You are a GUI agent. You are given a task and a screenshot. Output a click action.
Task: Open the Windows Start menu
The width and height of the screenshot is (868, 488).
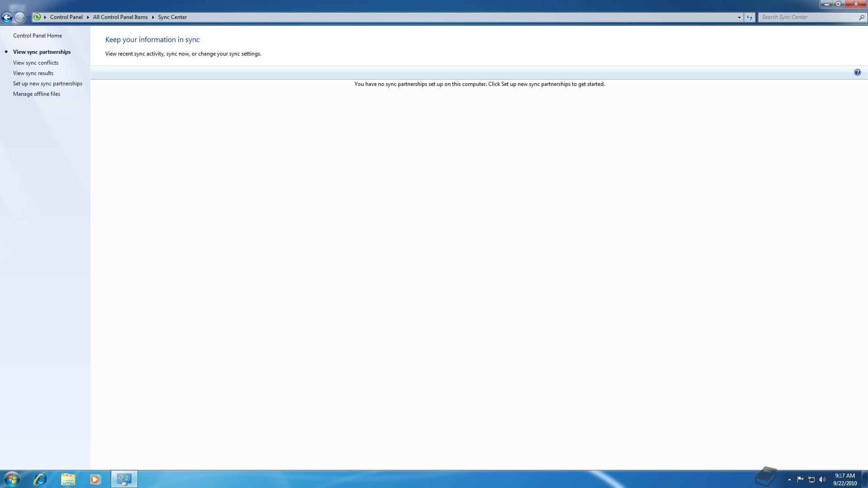coord(12,479)
